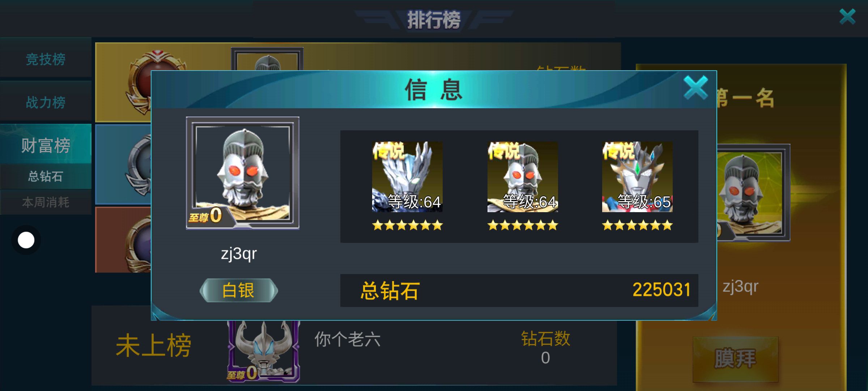Click the 膜拜 worship button
The height and width of the screenshot is (391, 868).
(x=735, y=359)
